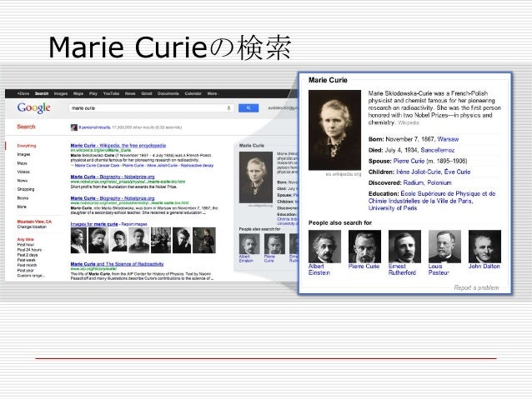Select Books filter in left sidebar
The height and width of the screenshot is (399, 532).
pyautogui.click(x=23, y=198)
